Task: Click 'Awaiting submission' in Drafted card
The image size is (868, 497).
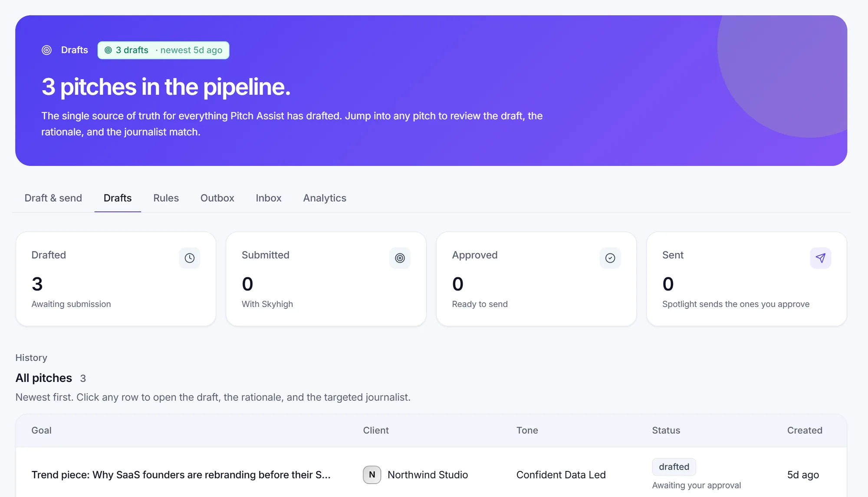Action: [71, 304]
